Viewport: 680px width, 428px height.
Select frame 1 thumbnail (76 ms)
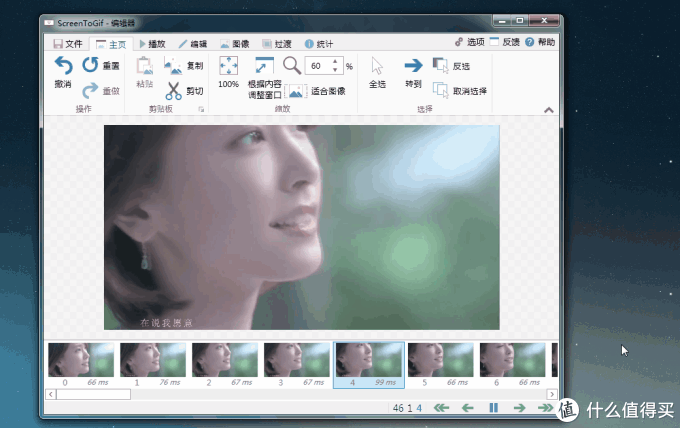tap(153, 365)
